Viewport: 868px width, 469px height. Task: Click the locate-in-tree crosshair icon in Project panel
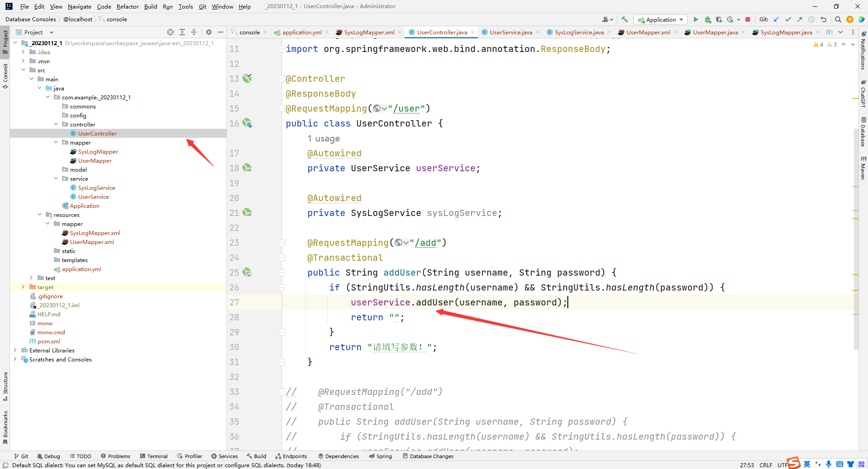pyautogui.click(x=170, y=32)
